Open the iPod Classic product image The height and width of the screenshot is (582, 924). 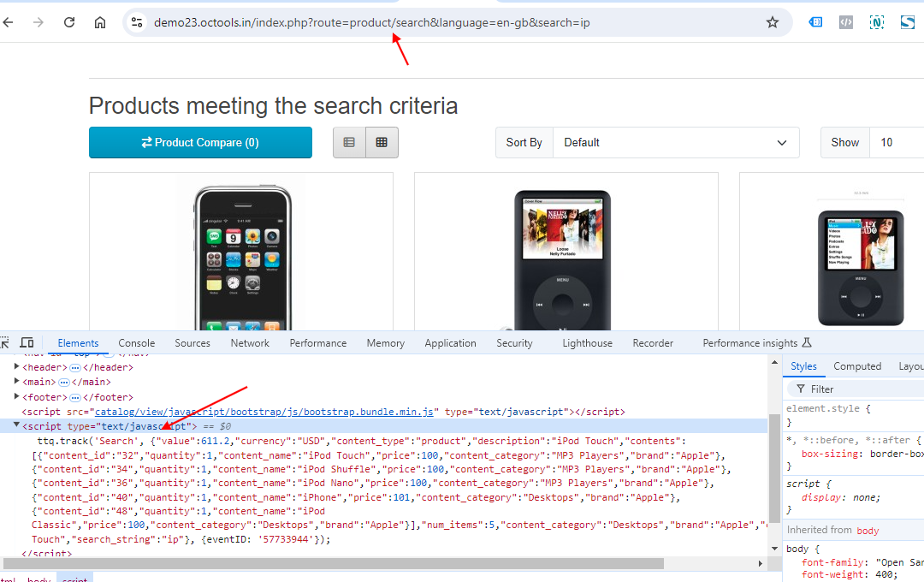(563, 260)
